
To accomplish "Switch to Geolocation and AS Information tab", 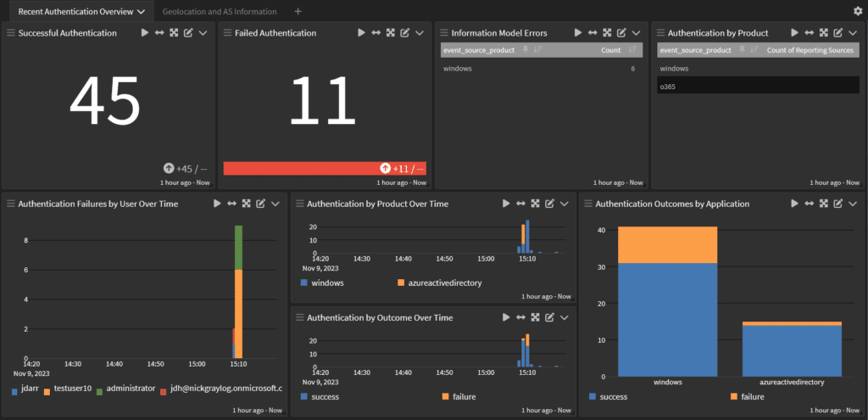I will coord(220,12).
